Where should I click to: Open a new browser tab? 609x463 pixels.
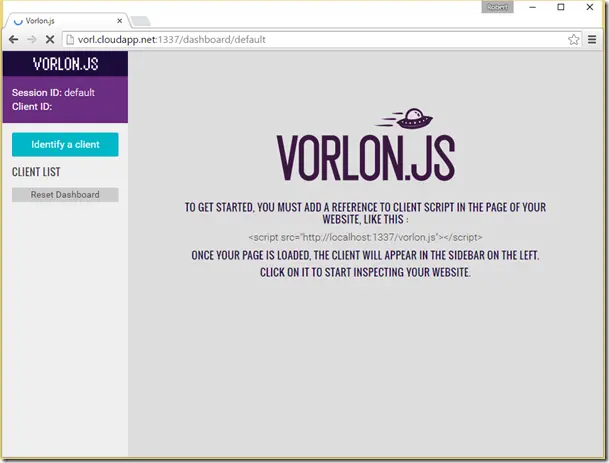coord(140,21)
